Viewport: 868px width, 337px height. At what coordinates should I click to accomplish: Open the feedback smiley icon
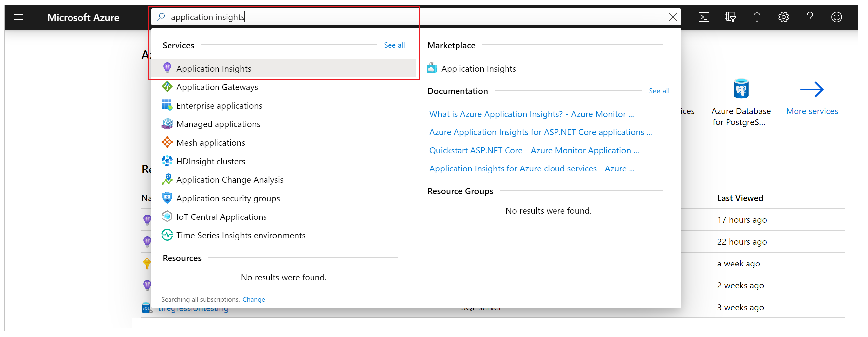836,17
